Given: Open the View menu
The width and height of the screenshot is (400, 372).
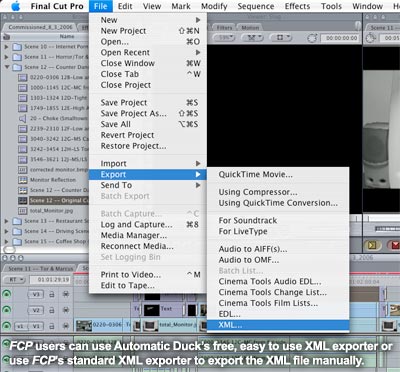Looking at the screenshot, I should pos(152,6).
